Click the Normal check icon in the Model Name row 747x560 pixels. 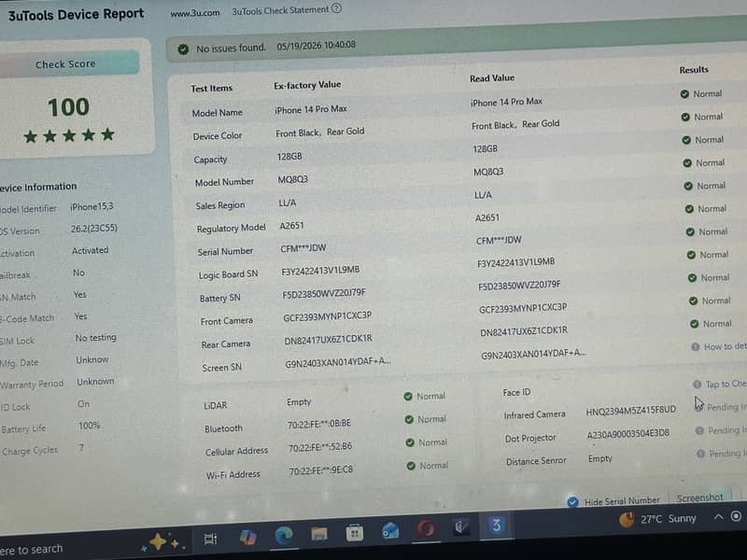684,94
